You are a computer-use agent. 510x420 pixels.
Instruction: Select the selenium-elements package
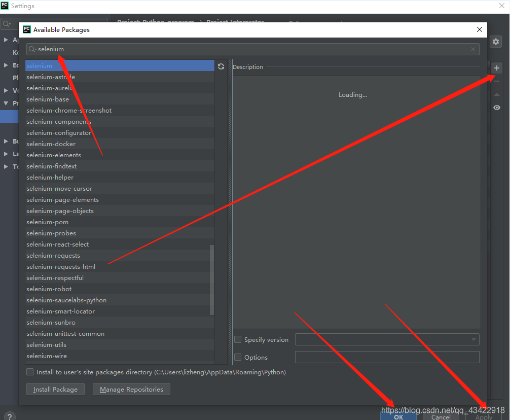120,155
